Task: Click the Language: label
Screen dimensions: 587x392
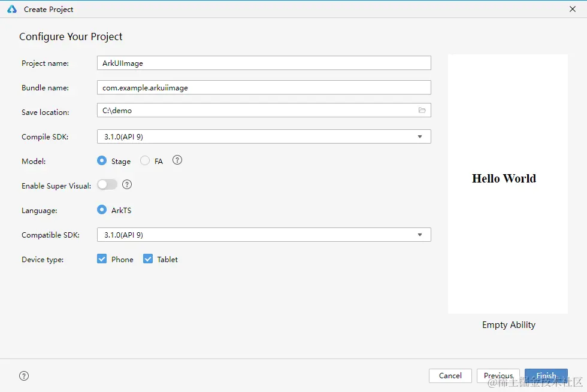Action: [x=40, y=211]
